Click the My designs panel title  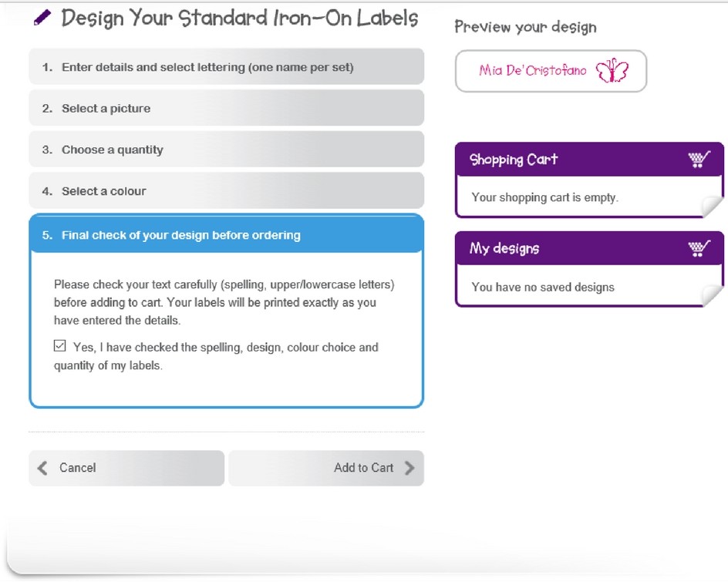[x=504, y=248]
